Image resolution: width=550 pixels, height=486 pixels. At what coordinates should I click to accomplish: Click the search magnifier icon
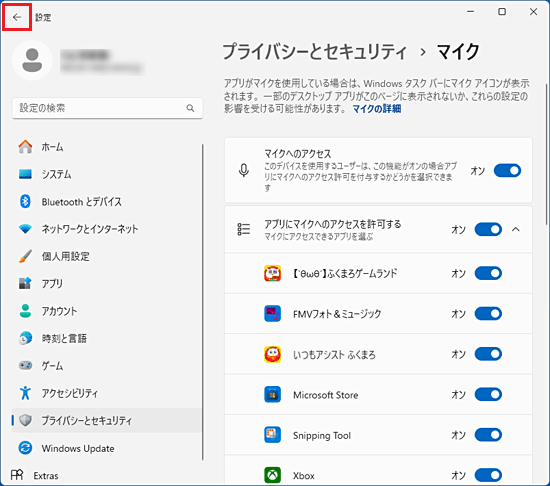click(190, 108)
